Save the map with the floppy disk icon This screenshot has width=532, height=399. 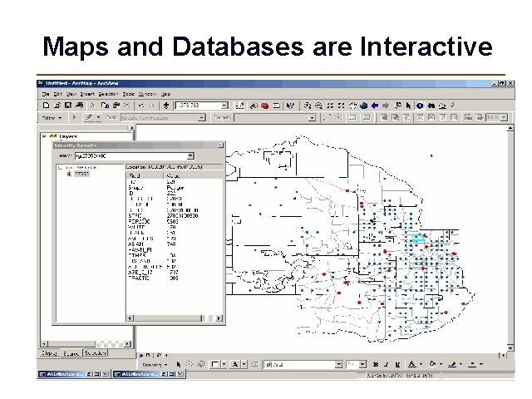tap(68, 106)
